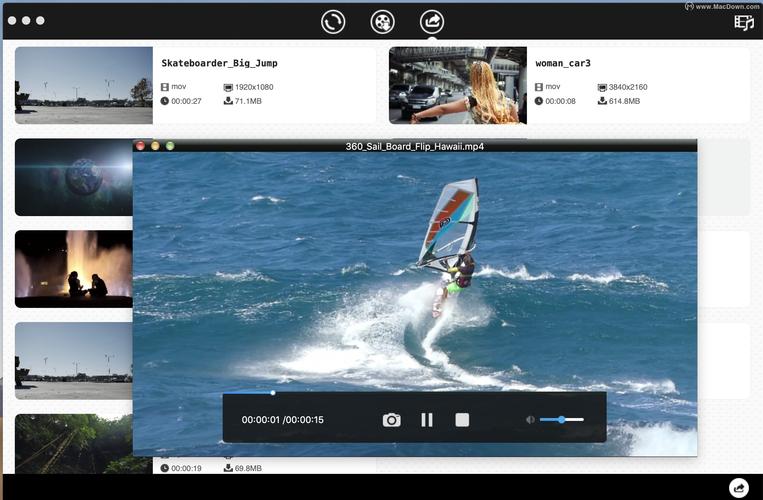This screenshot has height=500, width=763.
Task: Select the share export icon in top toolbar
Action: tap(431, 21)
